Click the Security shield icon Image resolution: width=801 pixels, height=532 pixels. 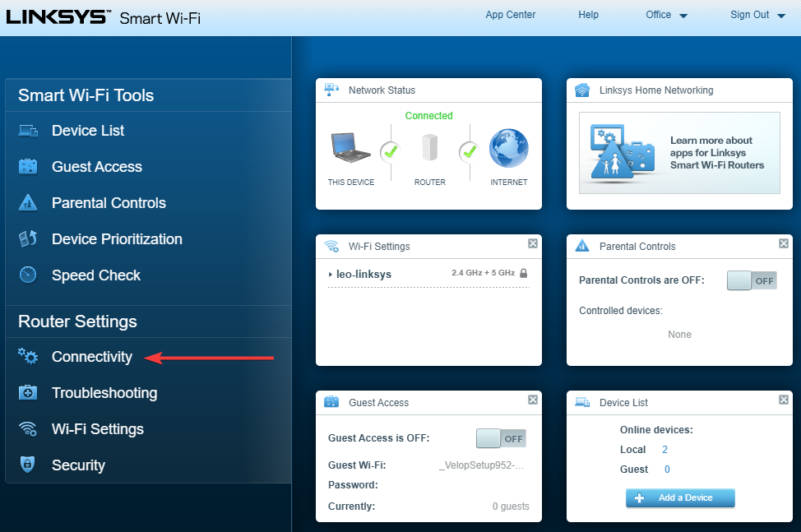coord(28,464)
